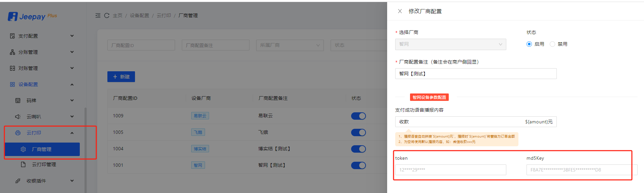Screen dimensions: 644x193
Task: Click the 厂商配置备注 input with 智网【测试】
Action: point(475,74)
